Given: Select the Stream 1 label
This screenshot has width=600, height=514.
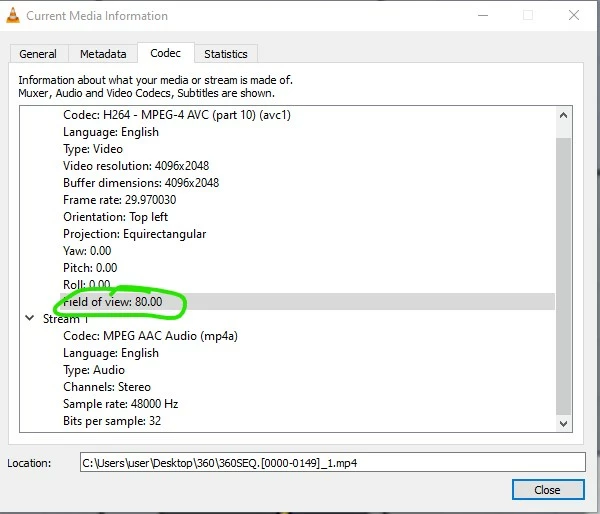Looking at the screenshot, I should (65, 318).
